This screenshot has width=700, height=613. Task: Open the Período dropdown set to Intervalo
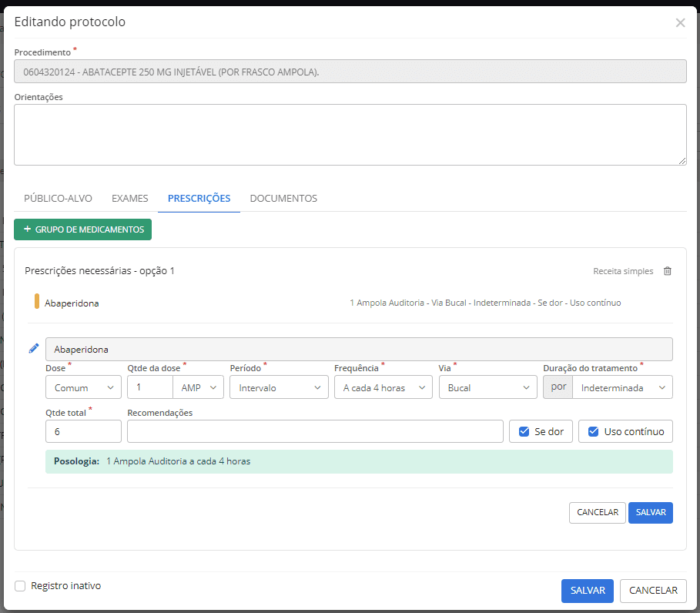[x=279, y=387]
